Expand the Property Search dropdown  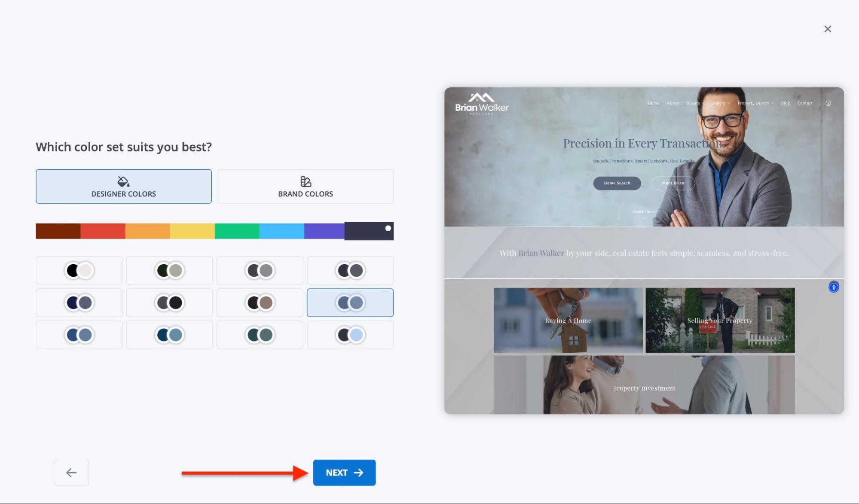pyautogui.click(x=755, y=103)
